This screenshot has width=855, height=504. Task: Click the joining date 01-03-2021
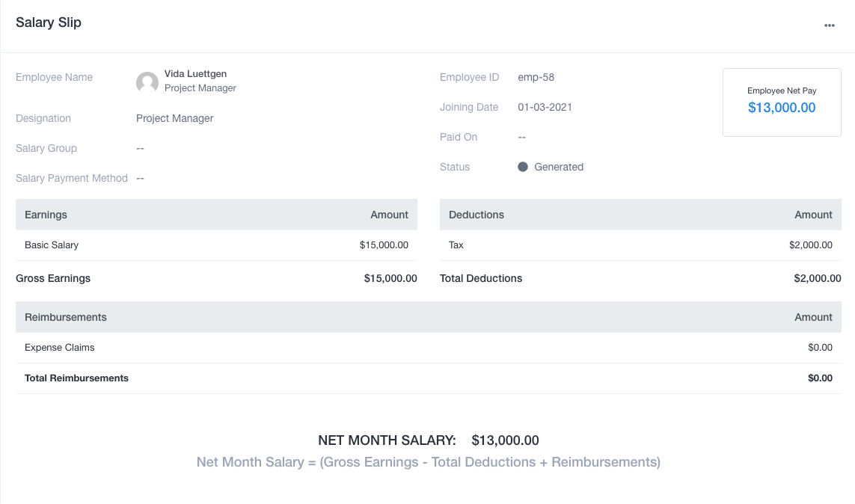pos(545,107)
